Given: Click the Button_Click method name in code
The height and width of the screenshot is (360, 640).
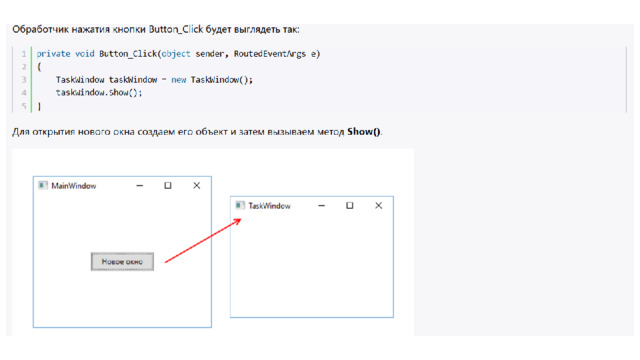Looking at the screenshot, I should tap(128, 54).
